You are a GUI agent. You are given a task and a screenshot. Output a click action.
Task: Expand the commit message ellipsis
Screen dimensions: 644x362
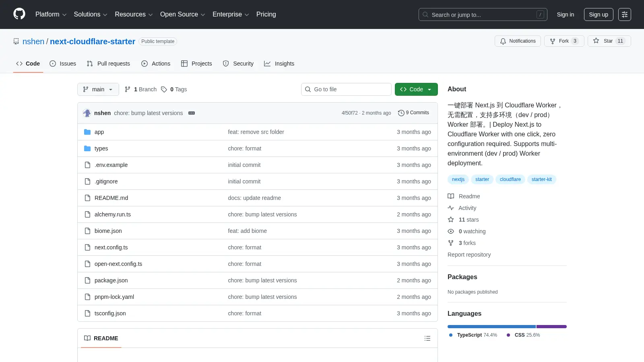[x=192, y=113]
